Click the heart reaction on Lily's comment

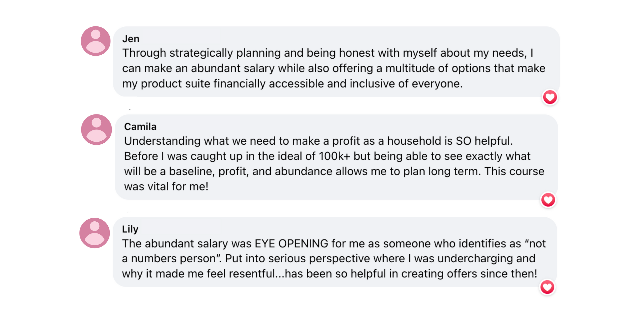tap(547, 287)
